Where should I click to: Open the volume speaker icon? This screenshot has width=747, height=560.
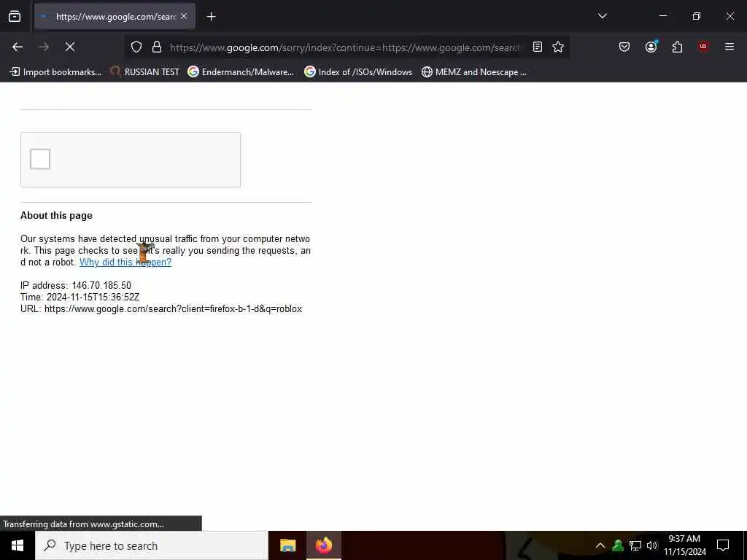[x=652, y=545]
